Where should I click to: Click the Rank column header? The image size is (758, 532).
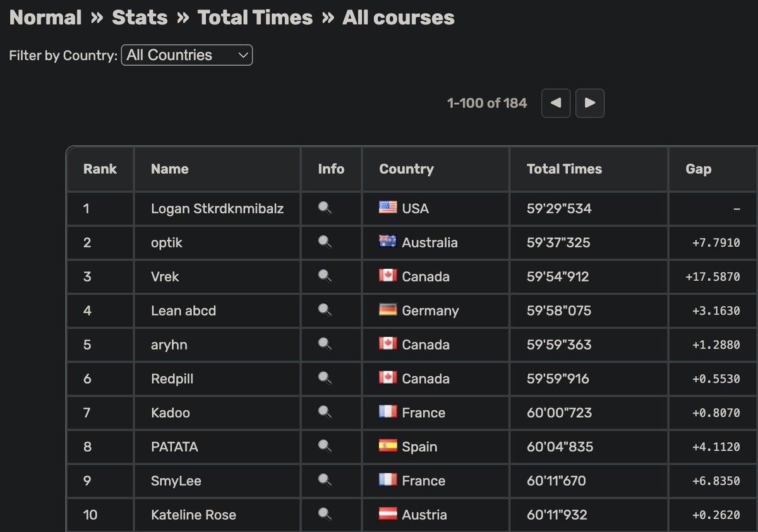(x=100, y=169)
